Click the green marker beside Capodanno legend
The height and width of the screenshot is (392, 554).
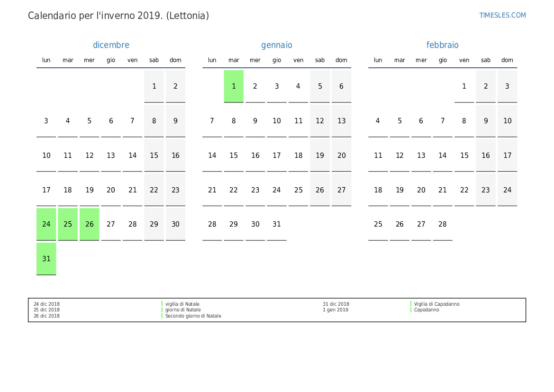[411, 310]
